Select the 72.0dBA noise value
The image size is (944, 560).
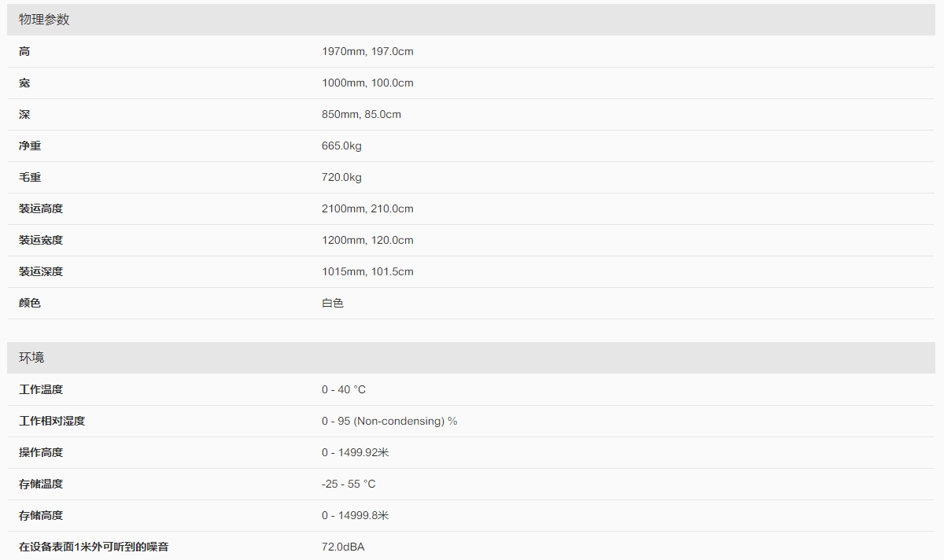click(x=343, y=547)
